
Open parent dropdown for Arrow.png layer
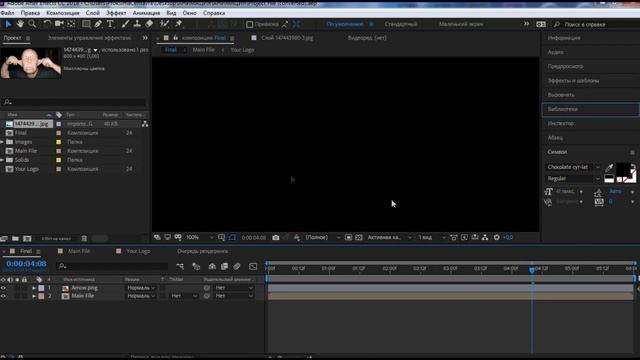tap(234, 288)
